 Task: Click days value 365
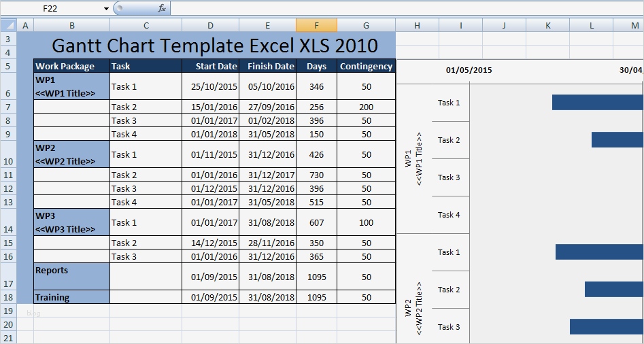coord(316,256)
